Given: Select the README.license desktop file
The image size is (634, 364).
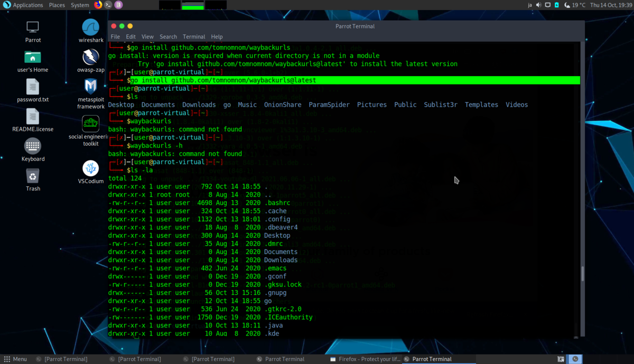Looking at the screenshot, I should point(33,120).
